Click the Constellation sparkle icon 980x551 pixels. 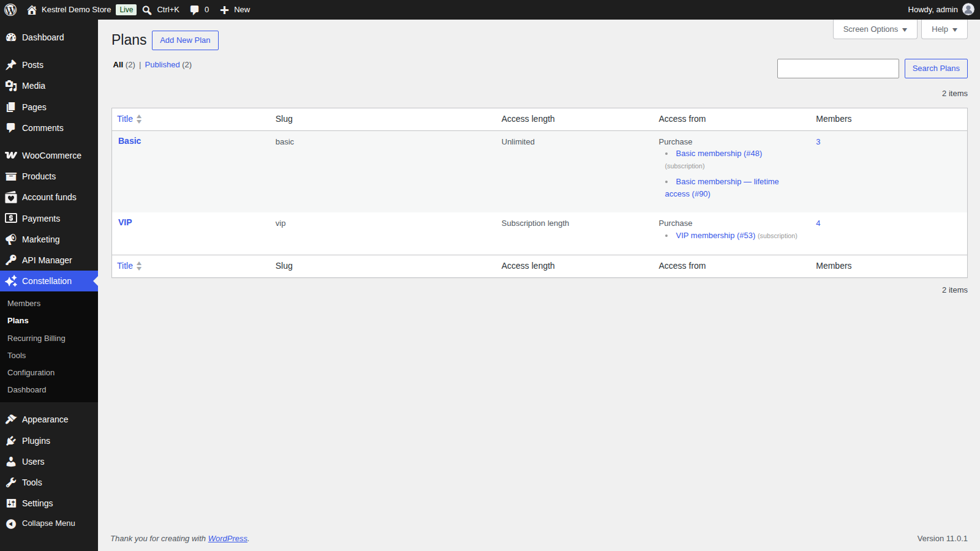tap(11, 281)
